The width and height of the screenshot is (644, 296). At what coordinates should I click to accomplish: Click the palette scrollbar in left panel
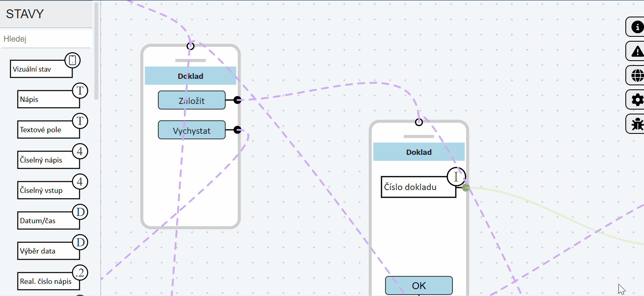96,51
